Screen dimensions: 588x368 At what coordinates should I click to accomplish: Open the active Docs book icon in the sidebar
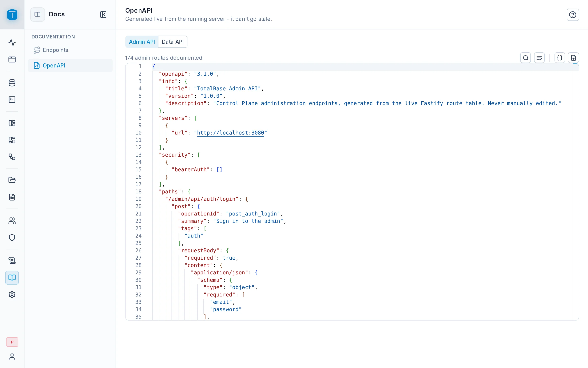tap(12, 278)
